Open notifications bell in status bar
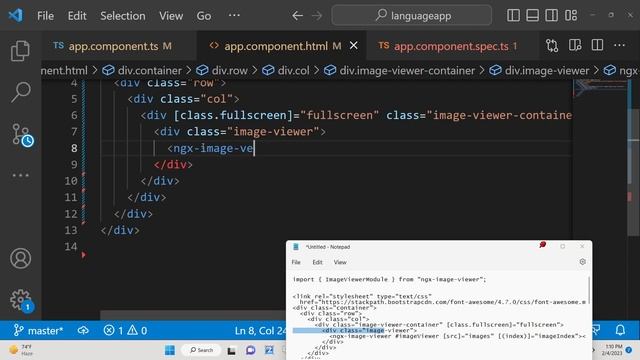Screen dimensions: 640x360 [x=620, y=330]
